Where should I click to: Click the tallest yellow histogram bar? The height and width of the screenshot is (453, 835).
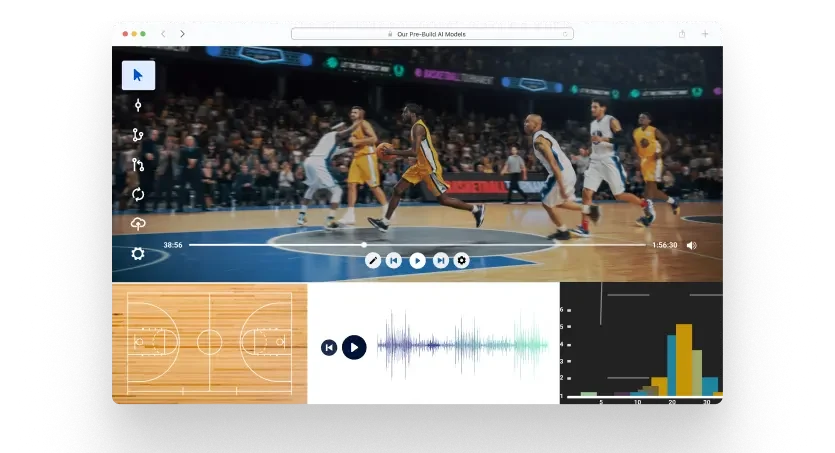(x=684, y=360)
